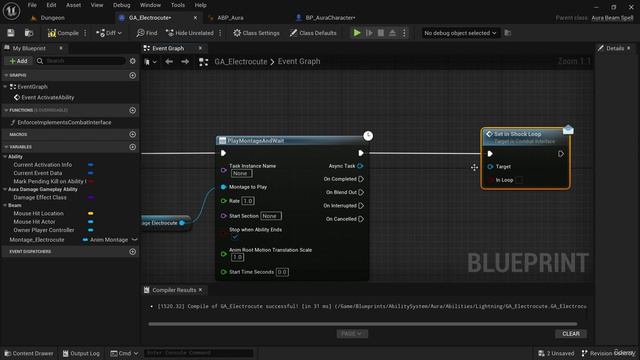Add a new variable with plus icon
The image size is (640, 360).
[x=132, y=147]
